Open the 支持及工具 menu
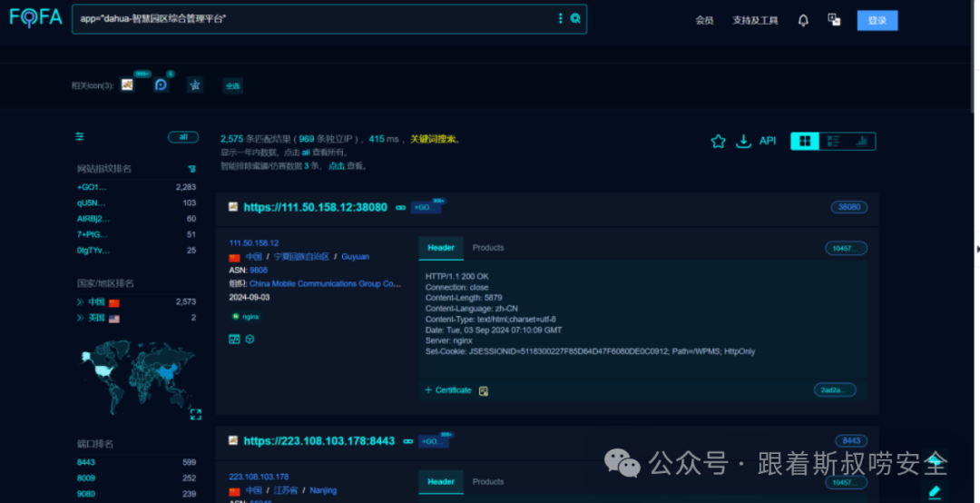 (755, 21)
